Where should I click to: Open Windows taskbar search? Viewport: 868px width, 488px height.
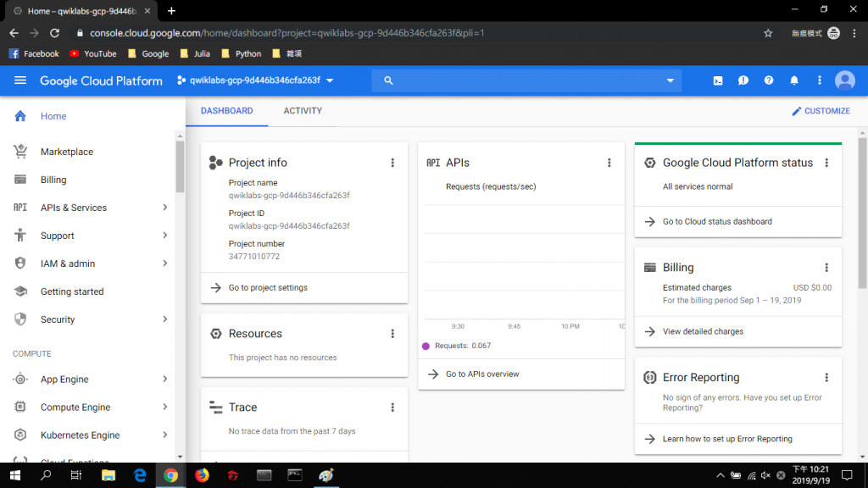(46, 475)
